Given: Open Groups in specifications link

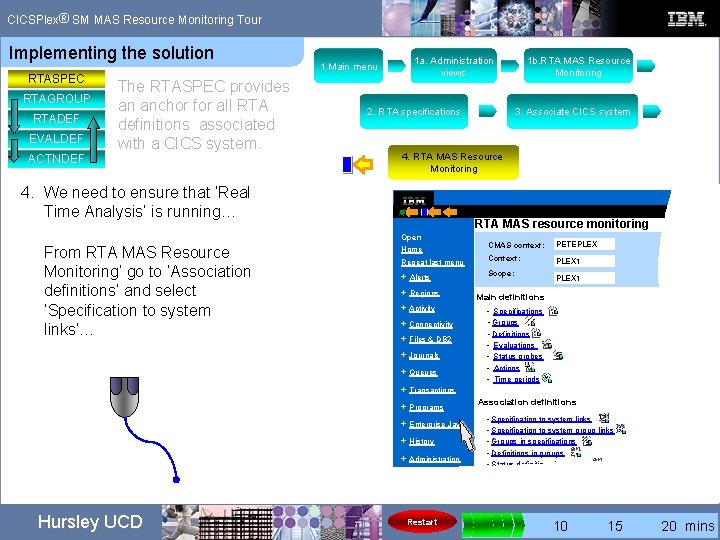Looking at the screenshot, I should (x=534, y=441).
